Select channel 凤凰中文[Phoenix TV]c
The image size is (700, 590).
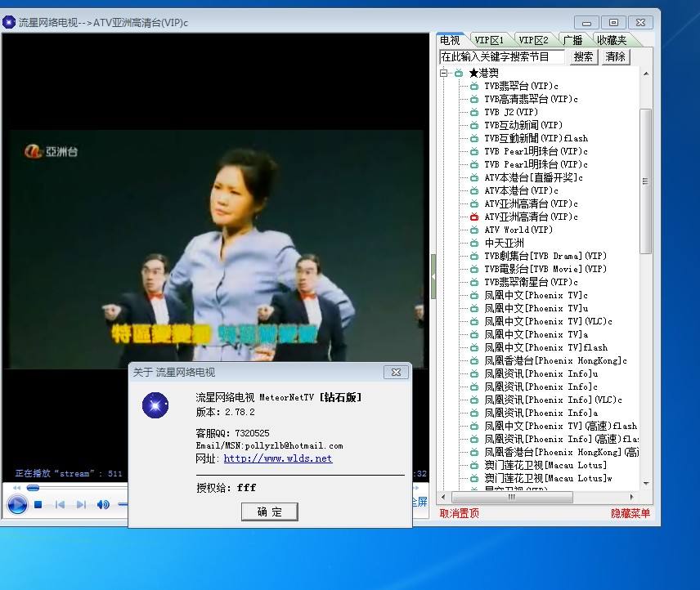point(536,295)
